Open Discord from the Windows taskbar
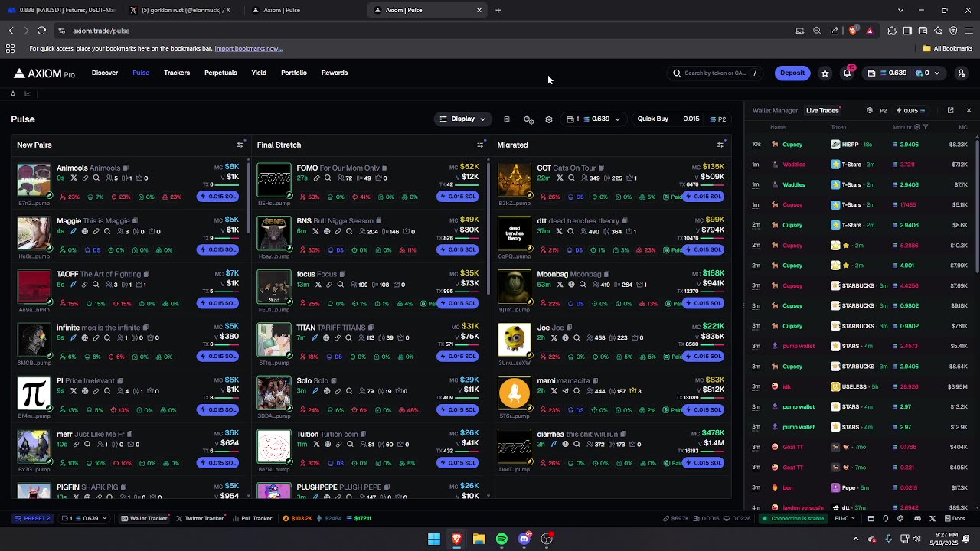 (x=524, y=539)
